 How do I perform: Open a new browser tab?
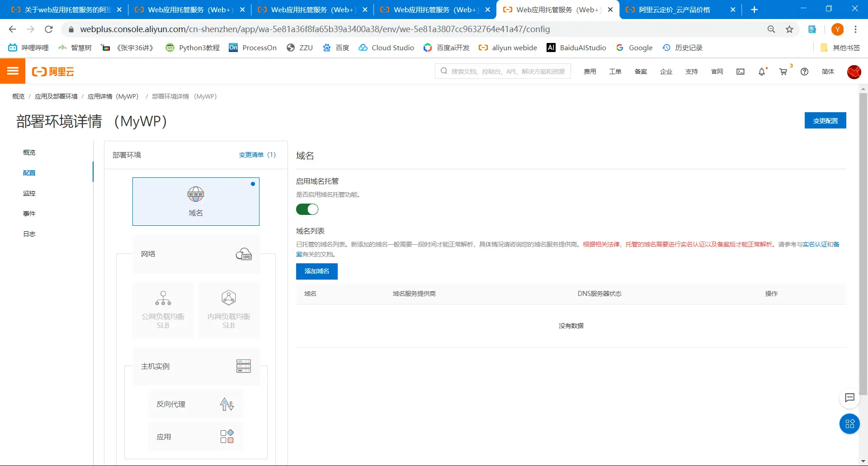point(754,10)
